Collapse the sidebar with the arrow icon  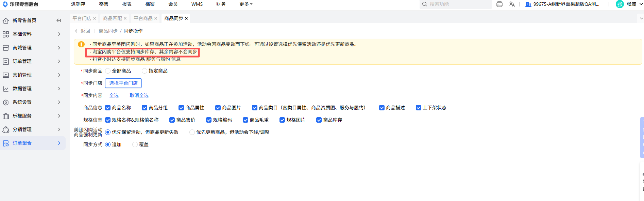[x=59, y=20]
